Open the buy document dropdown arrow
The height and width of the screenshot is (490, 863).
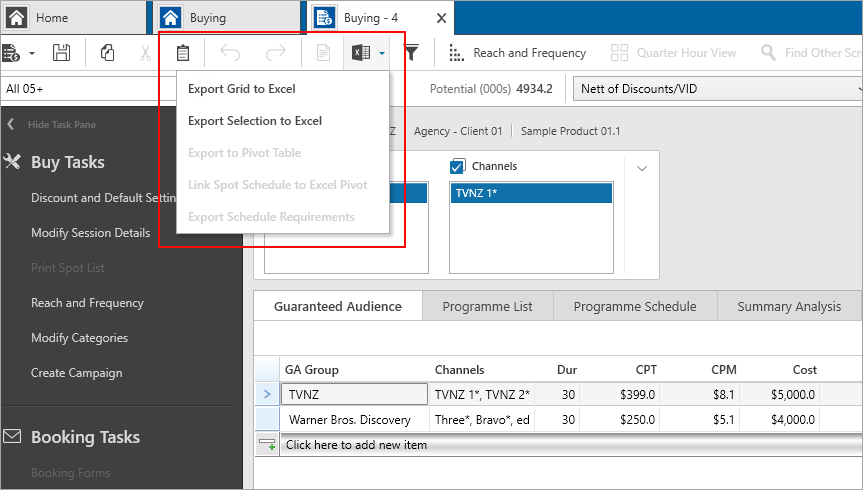click(x=32, y=53)
